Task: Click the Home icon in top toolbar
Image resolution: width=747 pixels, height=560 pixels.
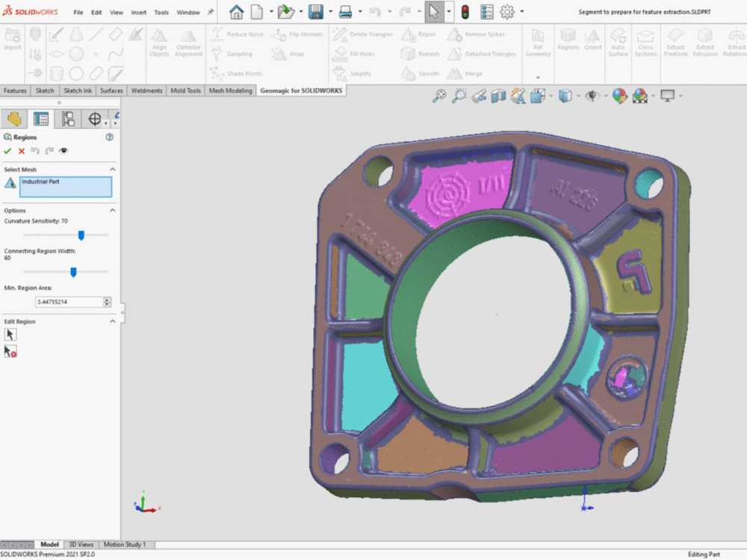Action: click(x=236, y=12)
